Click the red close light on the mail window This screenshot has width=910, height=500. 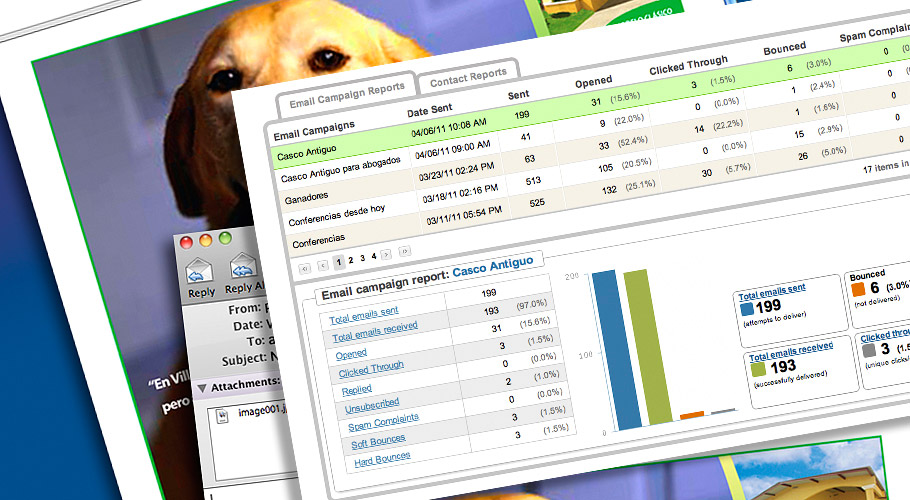coord(186,243)
